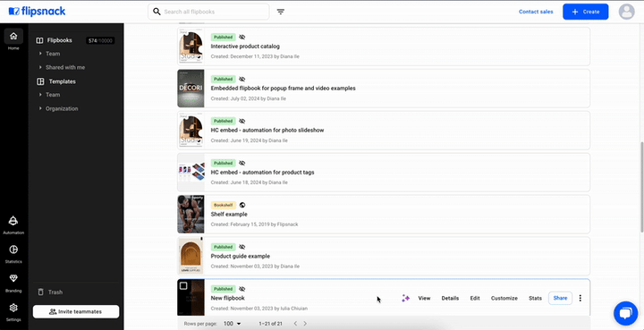Expand Shared with me folder

(x=40, y=67)
